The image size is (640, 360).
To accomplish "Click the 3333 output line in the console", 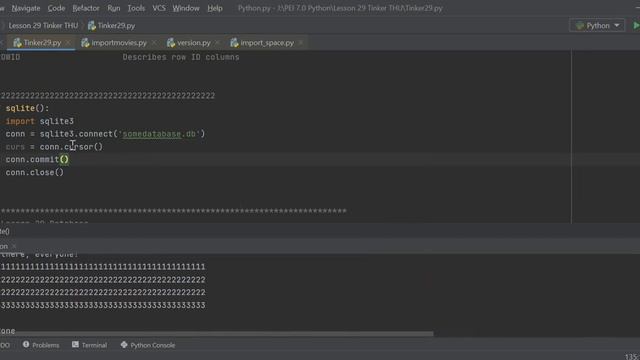I will point(103,305).
